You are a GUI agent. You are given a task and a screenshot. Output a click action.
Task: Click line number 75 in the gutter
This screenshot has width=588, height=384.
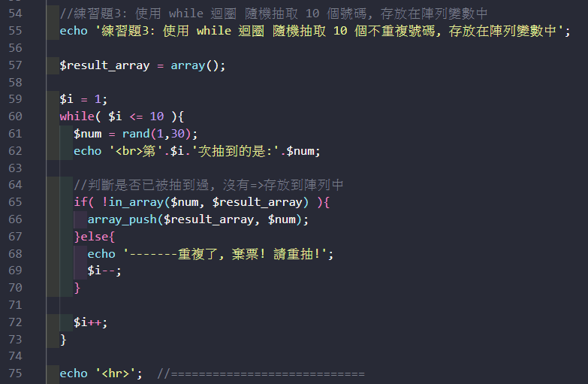click(15, 373)
